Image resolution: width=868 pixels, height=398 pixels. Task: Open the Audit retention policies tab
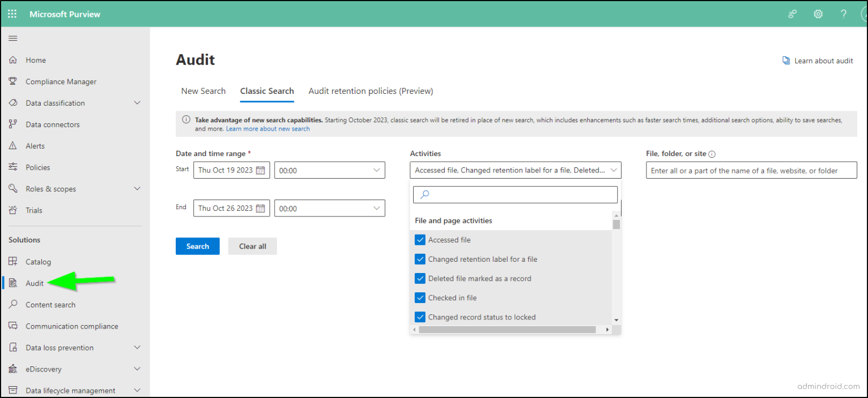pyautogui.click(x=370, y=90)
